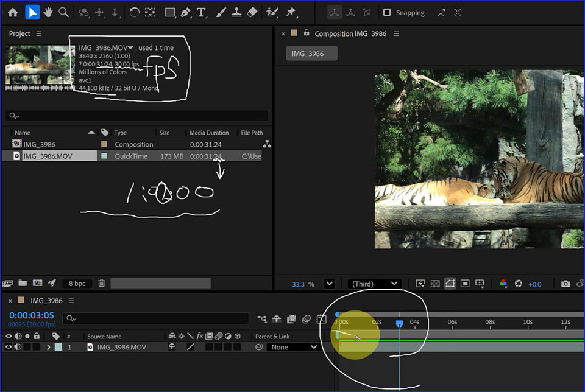Image resolution: width=585 pixels, height=392 pixels.
Task: Hide video for IMG_3986.MOV layer
Action: pyautogui.click(x=9, y=347)
